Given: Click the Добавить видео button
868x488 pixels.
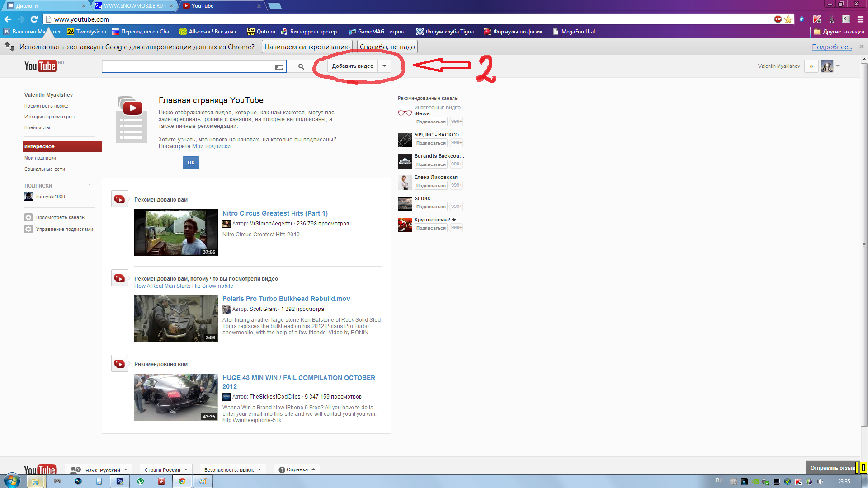Looking at the screenshot, I should pos(353,66).
